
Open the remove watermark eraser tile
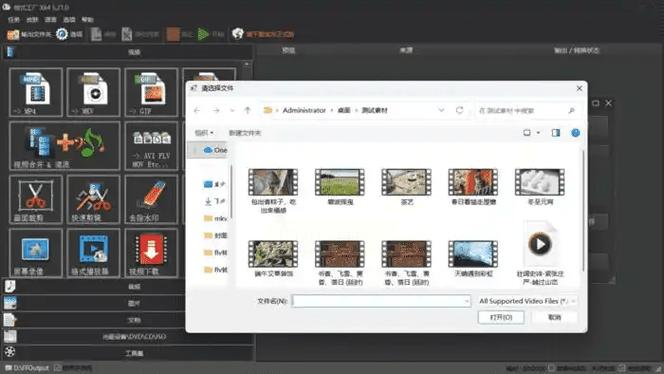click(x=151, y=199)
